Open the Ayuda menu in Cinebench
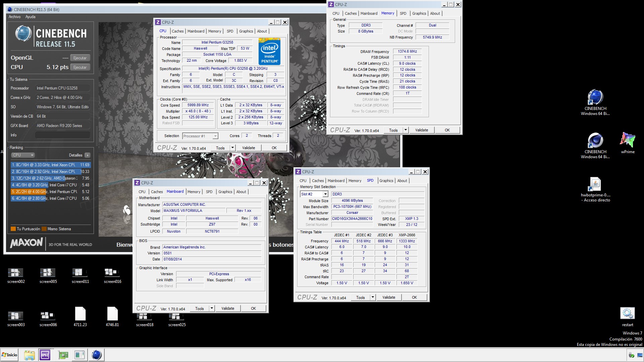 (30, 17)
